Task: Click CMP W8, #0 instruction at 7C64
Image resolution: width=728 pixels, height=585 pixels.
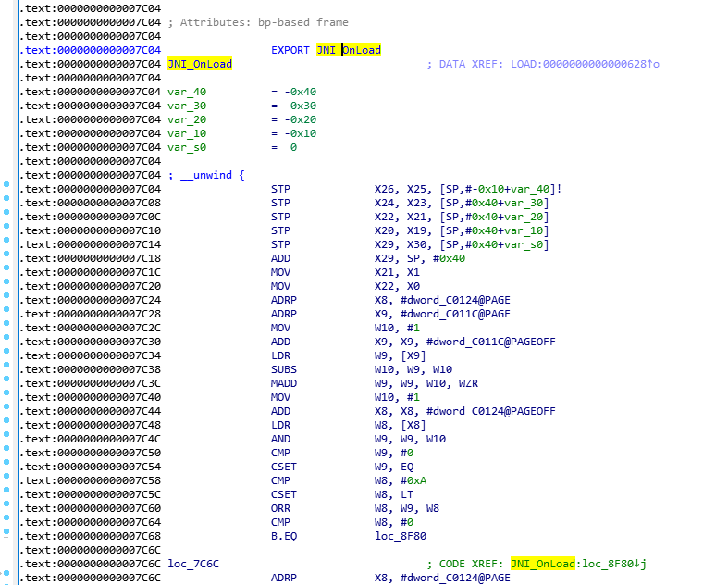Action: (342, 522)
